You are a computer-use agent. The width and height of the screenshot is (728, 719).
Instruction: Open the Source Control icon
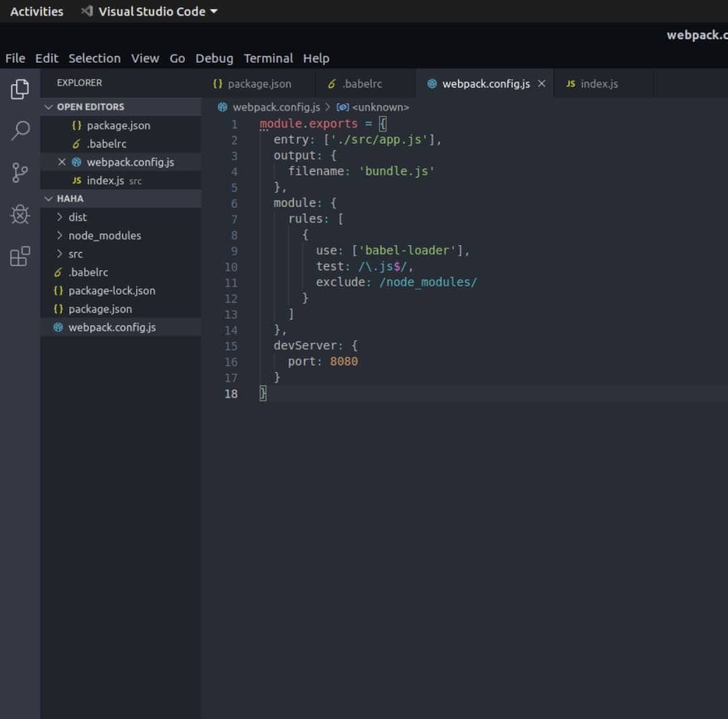tap(20, 173)
